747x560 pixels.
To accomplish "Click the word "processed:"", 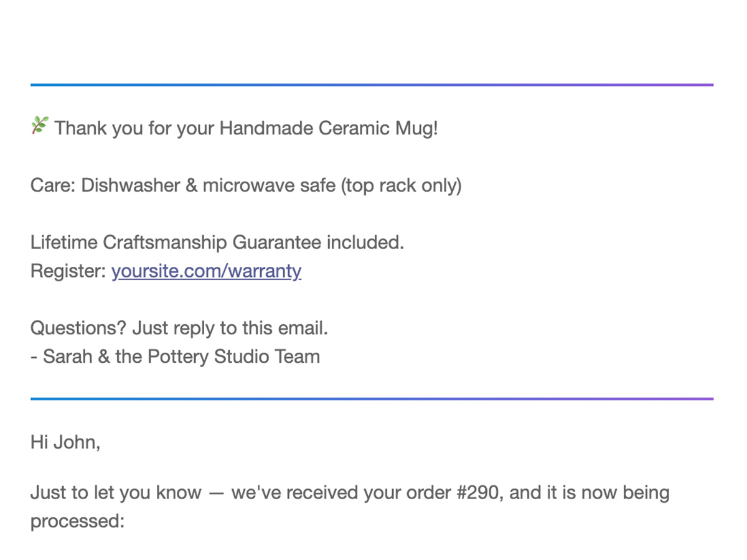I will click(x=77, y=521).
